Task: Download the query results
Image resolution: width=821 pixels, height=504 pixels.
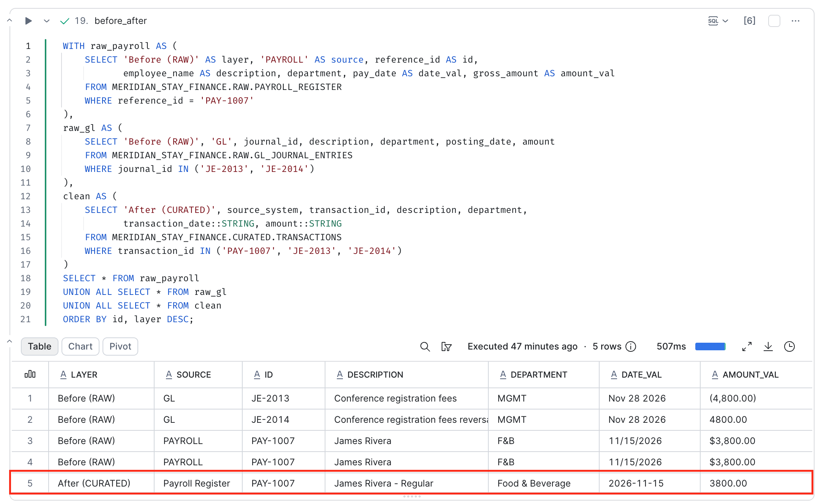Action: pyautogui.click(x=768, y=346)
